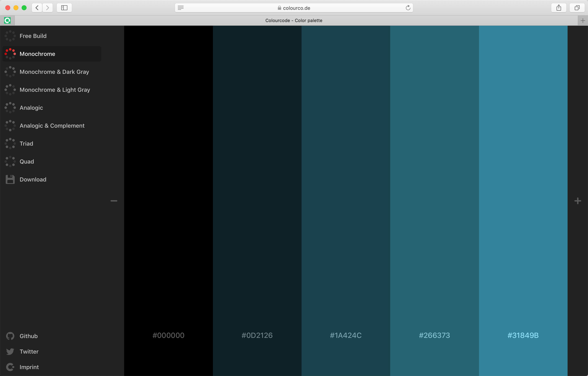Show all tabs overview button

[x=577, y=8]
